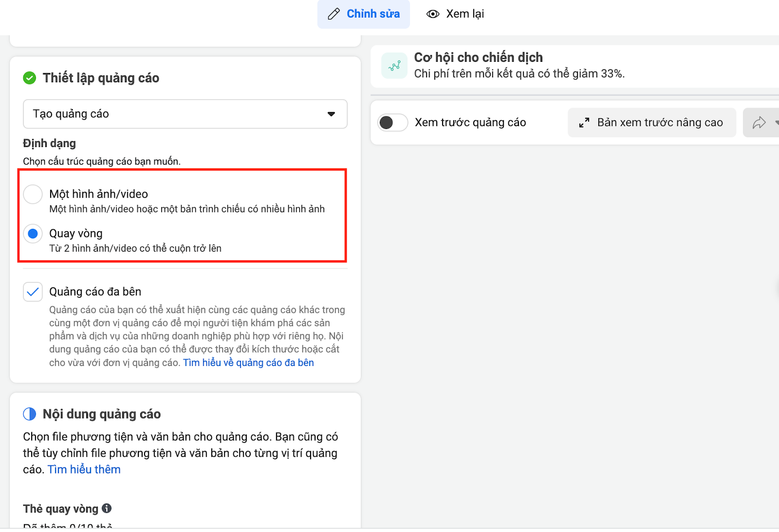The image size is (779, 532).
Task: Click the Định dạng heading
Action: click(50, 144)
